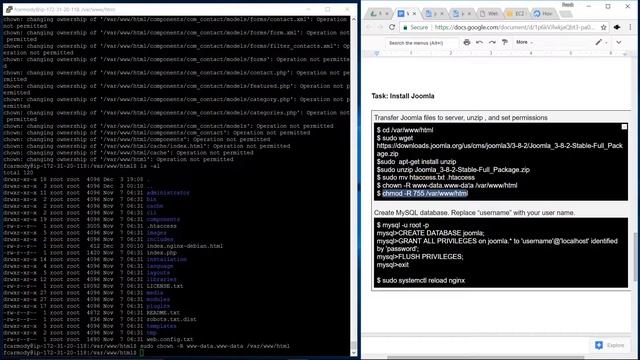
Task: Click the PuTTY scrollbar down arrow
Action: pyautogui.click(x=353, y=353)
